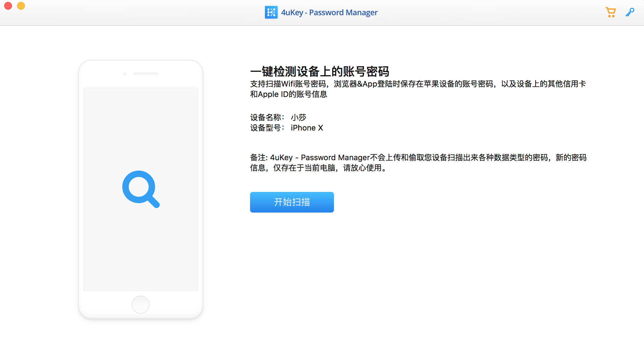Close the window with red button
This screenshot has width=644, height=356.
[8, 6]
